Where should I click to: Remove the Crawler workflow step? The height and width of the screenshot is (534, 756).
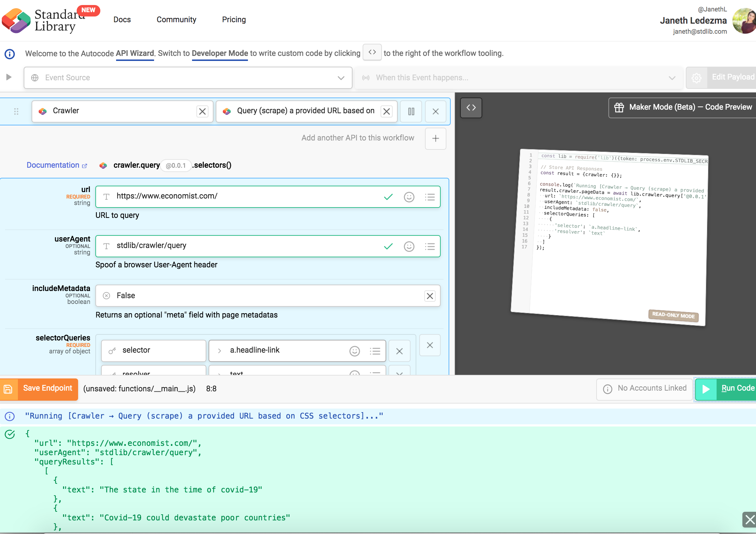436,111
